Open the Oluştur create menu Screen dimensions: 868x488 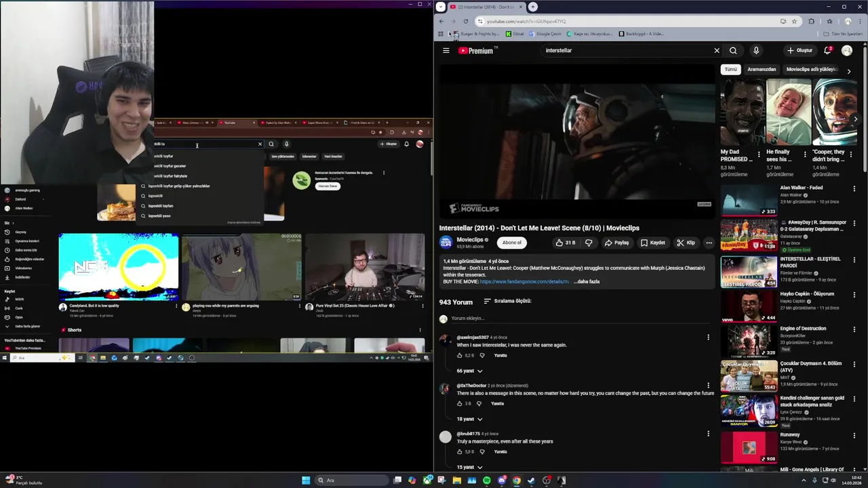[x=800, y=50]
